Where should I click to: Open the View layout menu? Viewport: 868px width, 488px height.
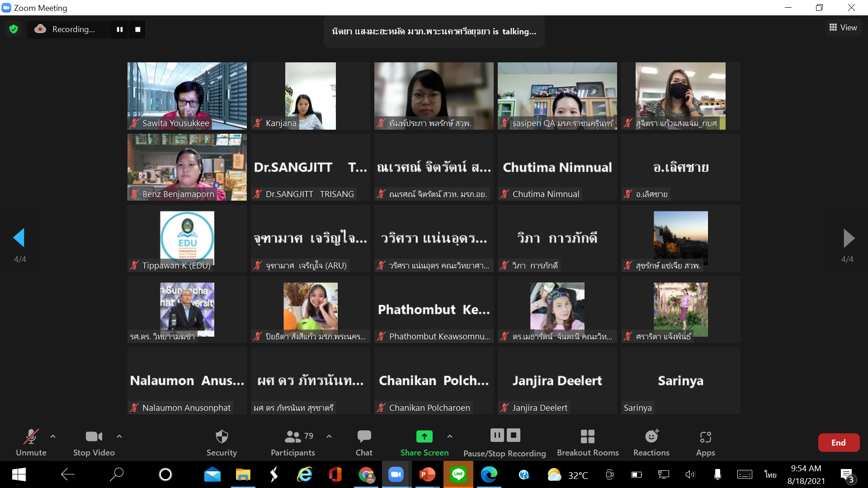pos(843,28)
